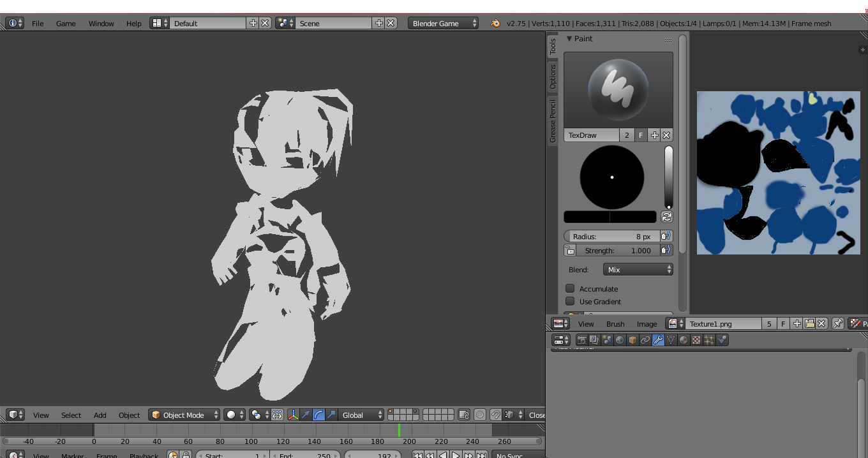Screen dimensions: 868x458
Task: Open the Scene selector dropdown
Action: point(285,23)
